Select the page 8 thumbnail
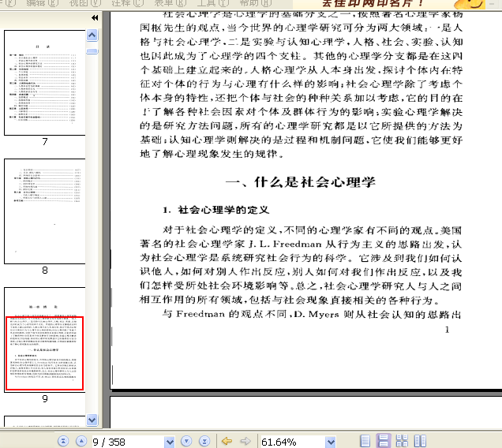502x448 pixels. (x=45, y=211)
